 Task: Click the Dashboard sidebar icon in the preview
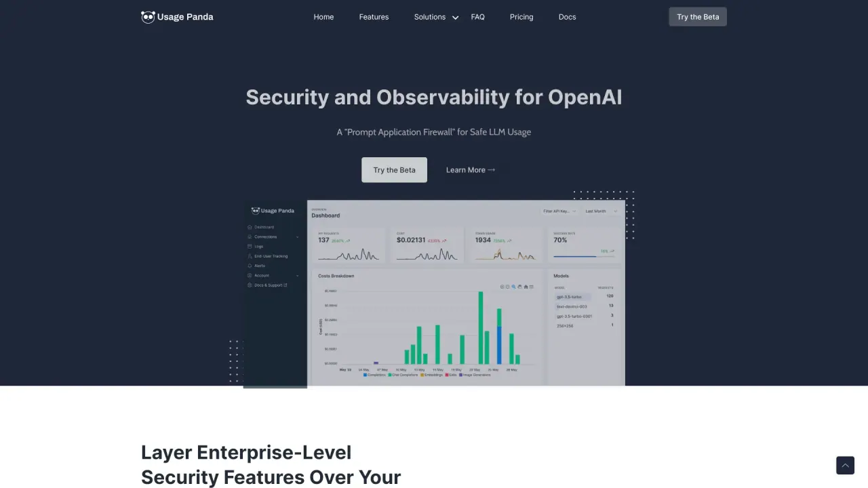click(250, 227)
